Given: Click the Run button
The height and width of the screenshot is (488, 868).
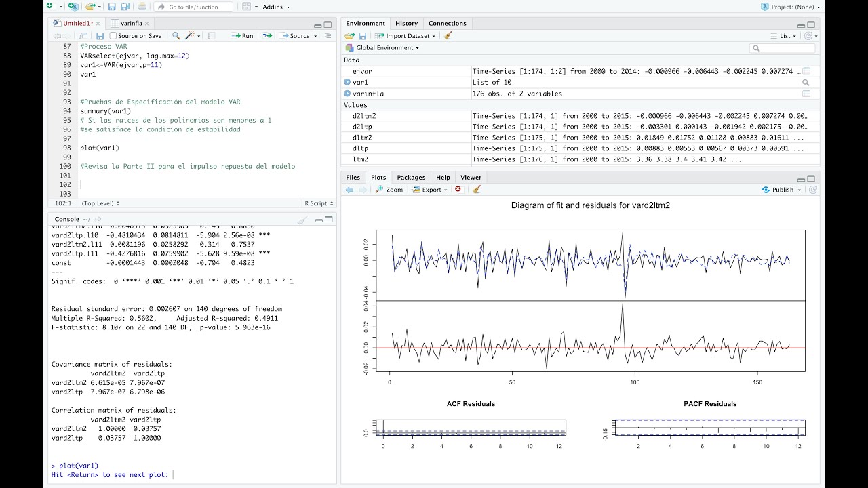Looking at the screenshot, I should [x=242, y=36].
